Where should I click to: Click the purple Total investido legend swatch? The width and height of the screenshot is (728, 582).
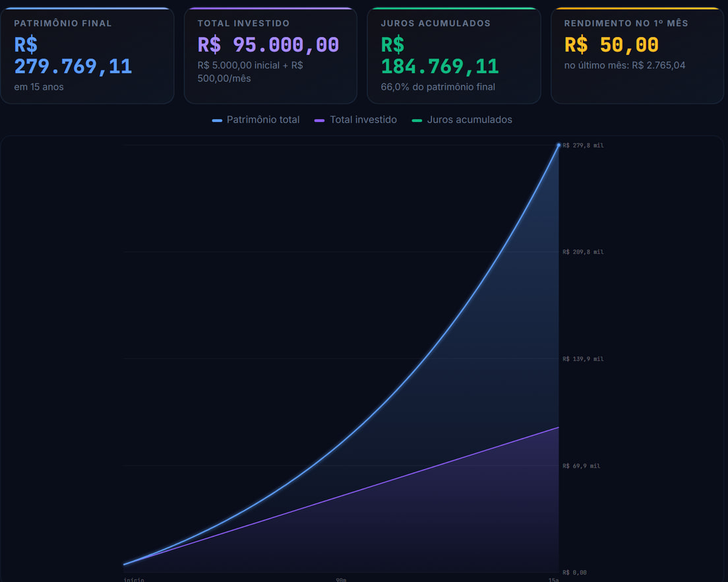click(x=319, y=121)
